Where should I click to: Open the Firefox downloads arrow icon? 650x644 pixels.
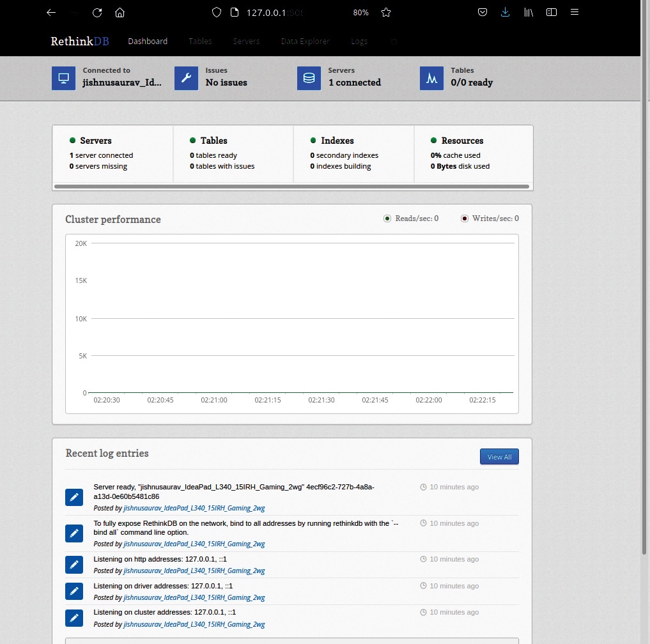point(505,12)
